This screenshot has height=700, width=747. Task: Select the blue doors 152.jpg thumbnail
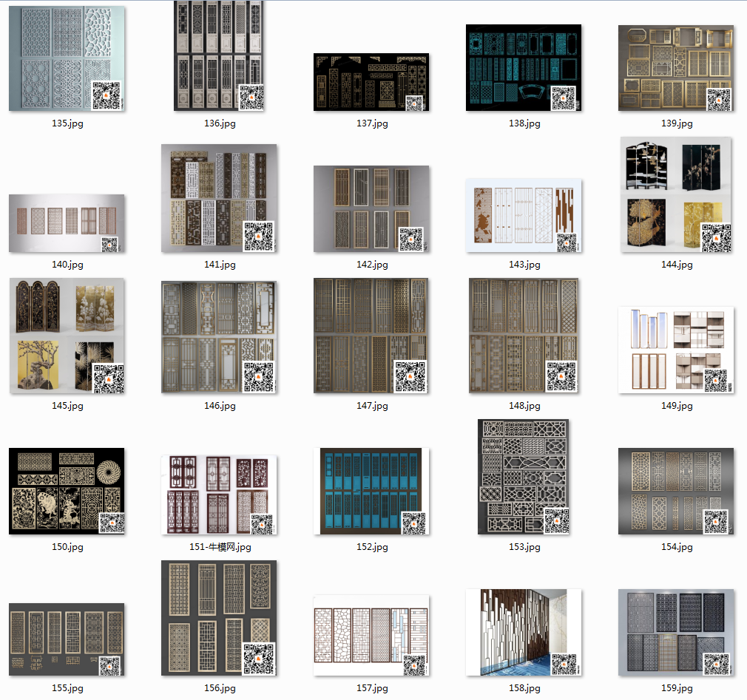[x=371, y=491]
